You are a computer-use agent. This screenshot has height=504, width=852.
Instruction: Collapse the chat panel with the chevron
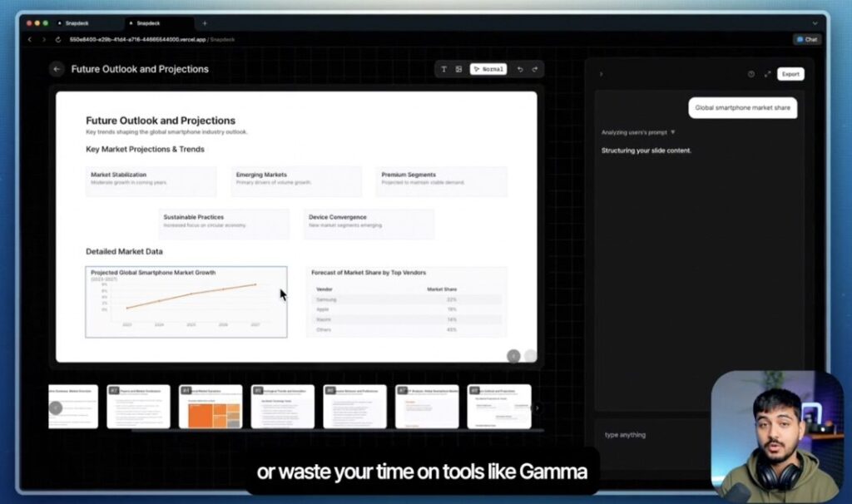pos(601,74)
